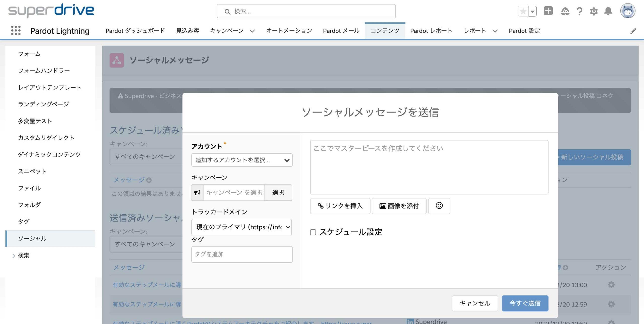Expand the キャンペーン nav menu chevron
Image resolution: width=644 pixels, height=324 pixels.
[x=252, y=31]
